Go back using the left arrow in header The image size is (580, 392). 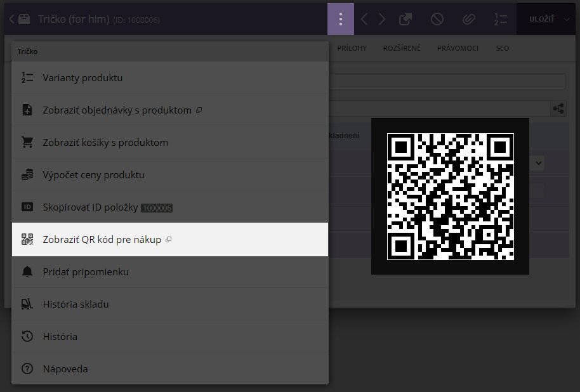click(11, 19)
